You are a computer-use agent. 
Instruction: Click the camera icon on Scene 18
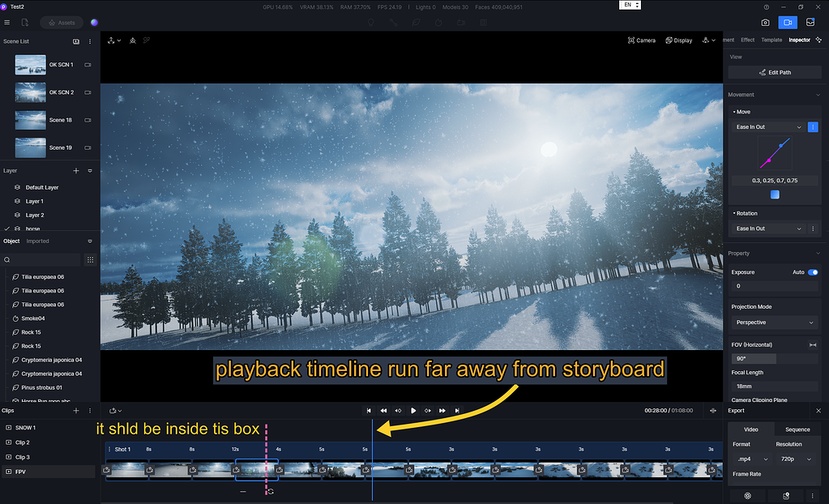(x=88, y=119)
